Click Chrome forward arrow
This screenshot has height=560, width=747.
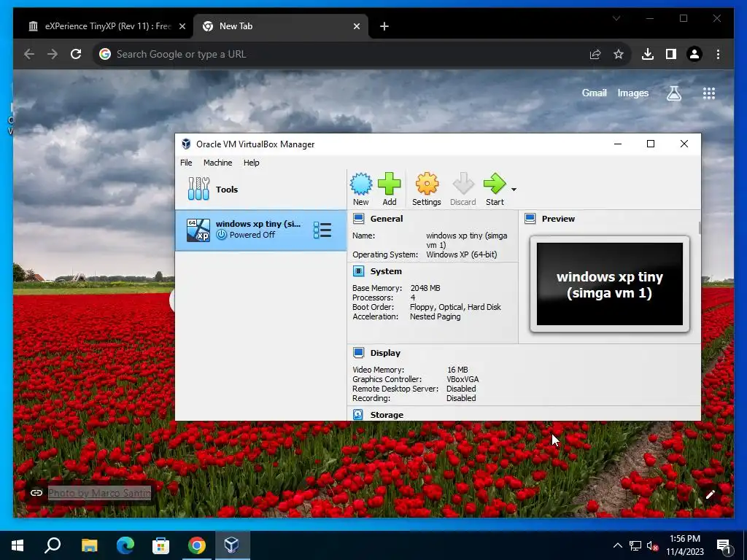(x=53, y=54)
